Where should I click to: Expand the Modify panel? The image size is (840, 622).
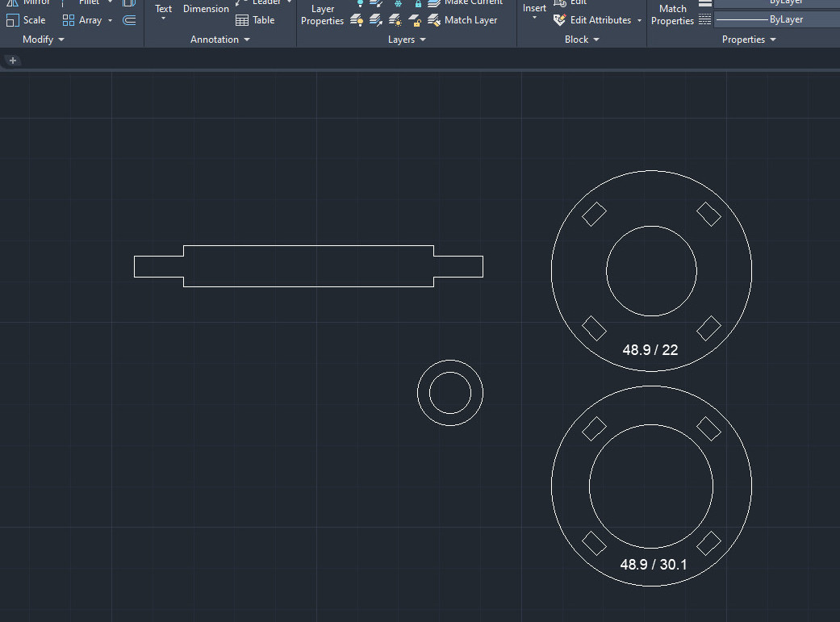pos(44,40)
